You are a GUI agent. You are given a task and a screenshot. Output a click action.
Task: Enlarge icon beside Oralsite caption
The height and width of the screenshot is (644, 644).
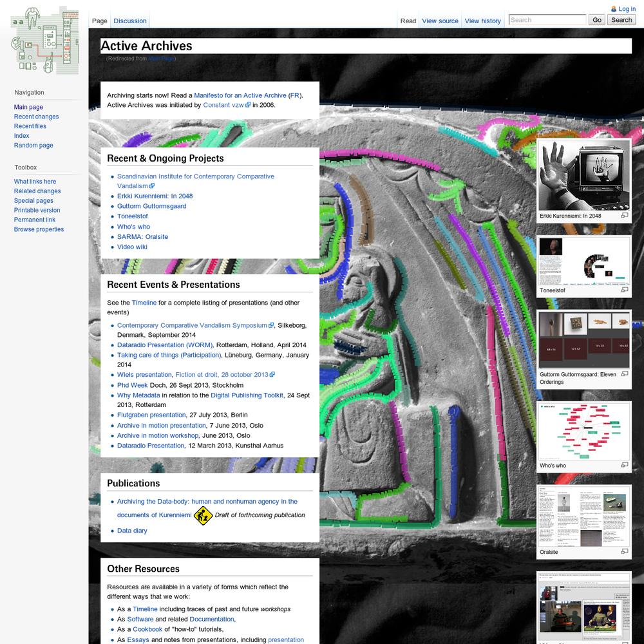pos(624,552)
